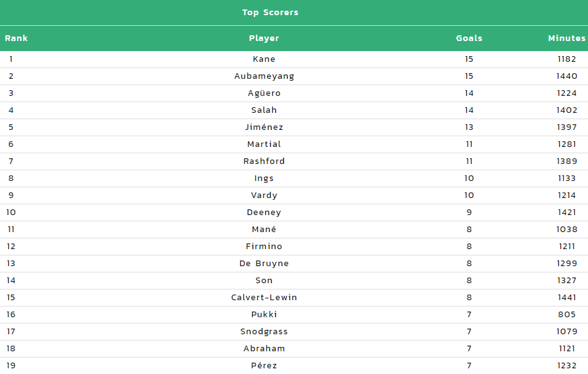Select Mané's goals value
588x374 pixels.
(x=469, y=229)
